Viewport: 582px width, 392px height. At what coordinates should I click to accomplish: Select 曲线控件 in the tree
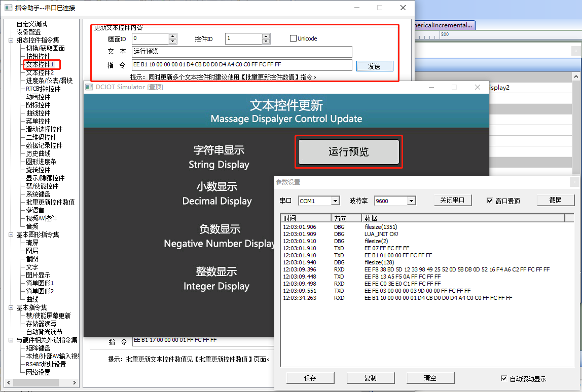point(38,113)
